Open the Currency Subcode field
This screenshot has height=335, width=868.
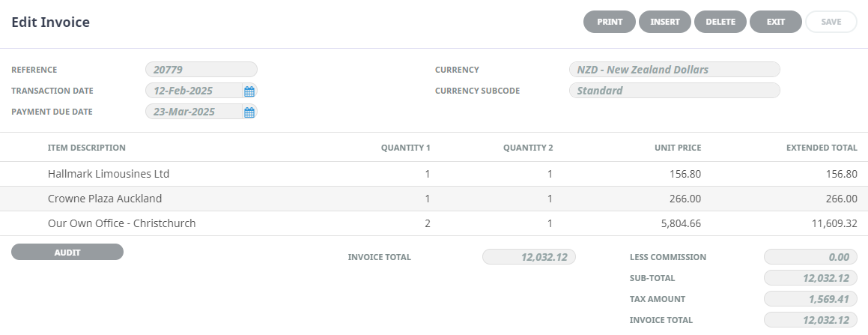coord(674,91)
